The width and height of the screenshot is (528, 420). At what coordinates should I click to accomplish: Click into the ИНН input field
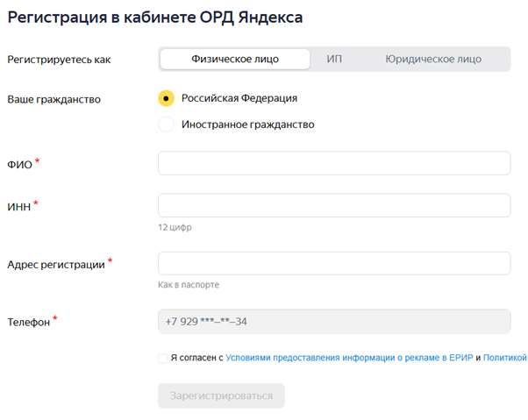pos(334,205)
